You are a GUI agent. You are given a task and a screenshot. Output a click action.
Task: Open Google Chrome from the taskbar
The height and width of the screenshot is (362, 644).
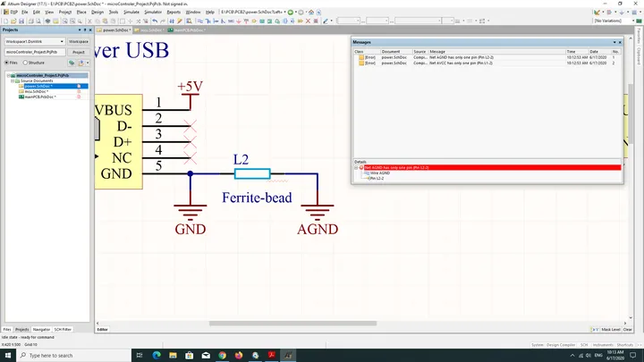pos(222,355)
